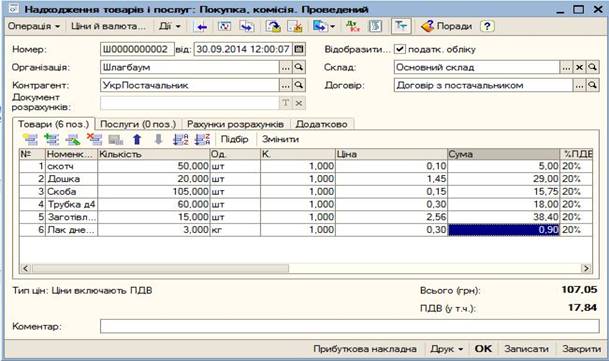Copy row with green plus icon
Image resolution: width=609 pixels, height=361 pixels.
[51, 139]
